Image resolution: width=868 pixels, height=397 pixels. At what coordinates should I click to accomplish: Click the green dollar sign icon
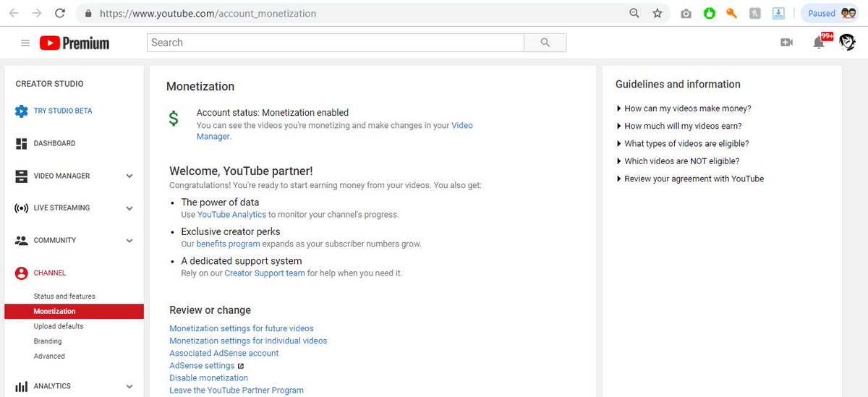coord(174,119)
